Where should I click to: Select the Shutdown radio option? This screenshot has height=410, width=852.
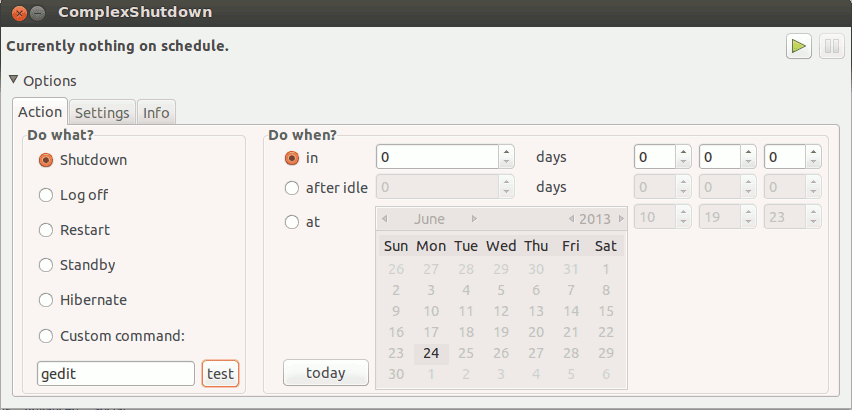(x=45, y=160)
